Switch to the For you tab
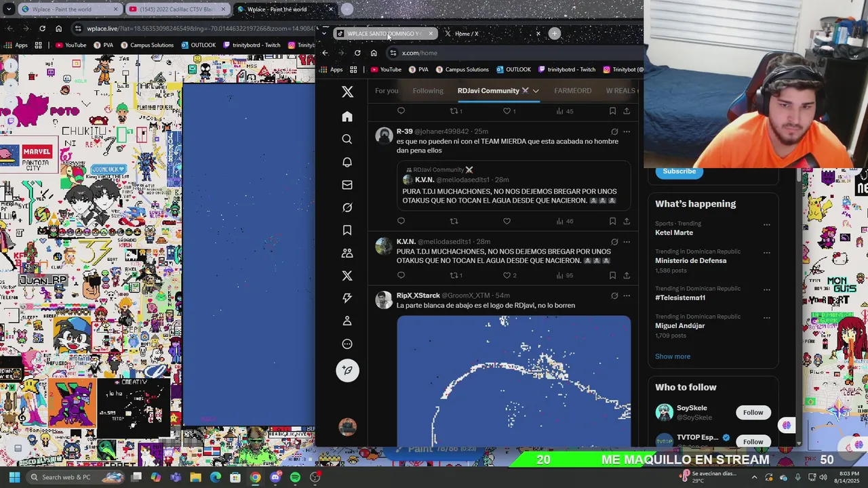This screenshot has width=868, height=488. tap(387, 91)
